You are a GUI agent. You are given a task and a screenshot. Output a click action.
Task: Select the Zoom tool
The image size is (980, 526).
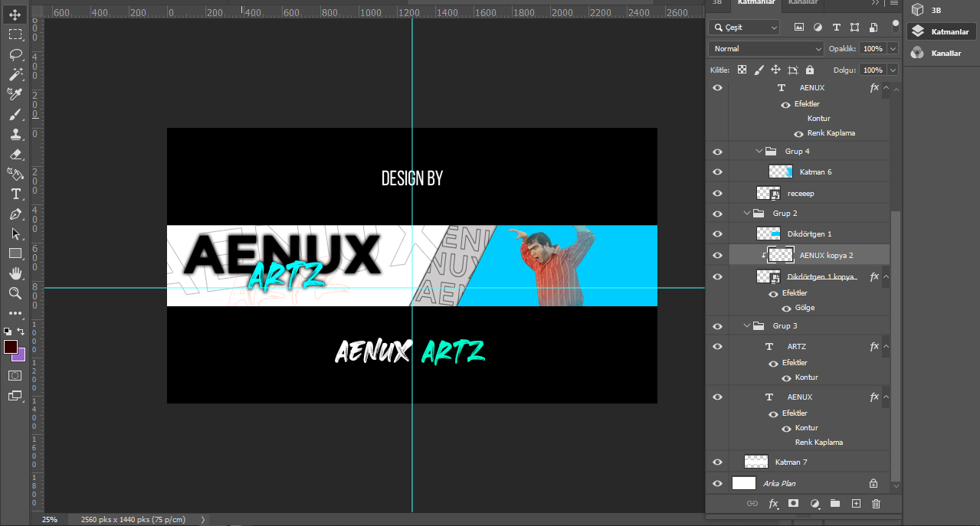tap(15, 293)
